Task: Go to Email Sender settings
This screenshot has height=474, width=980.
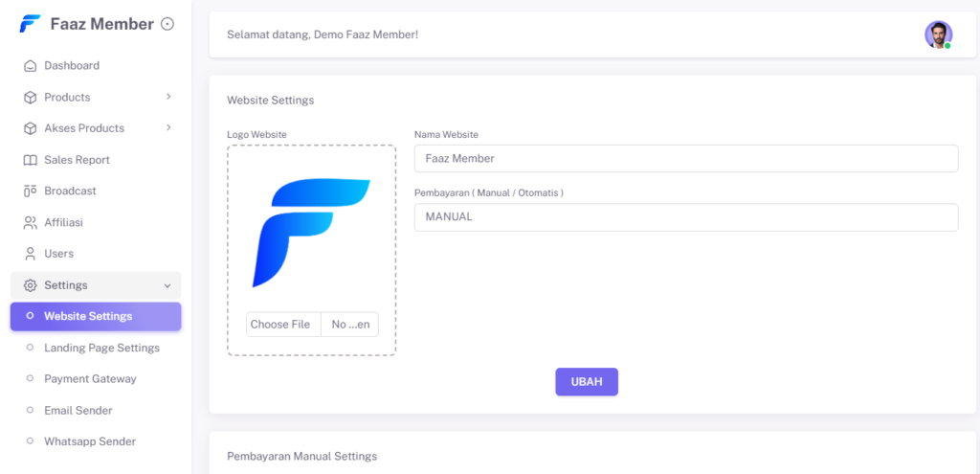Action: (x=78, y=411)
